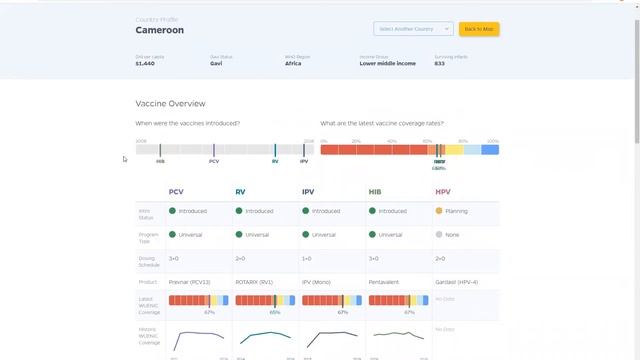Click the 'Product' row label

147,282
